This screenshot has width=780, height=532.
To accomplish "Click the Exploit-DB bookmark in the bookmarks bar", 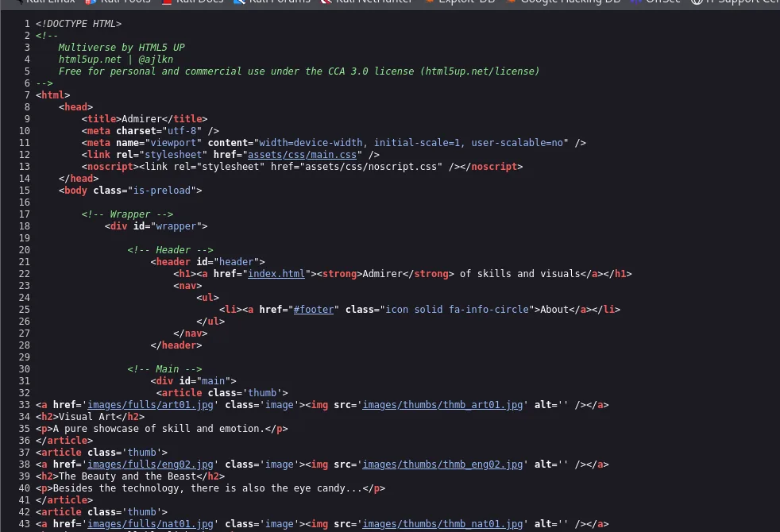I will click(x=461, y=2).
